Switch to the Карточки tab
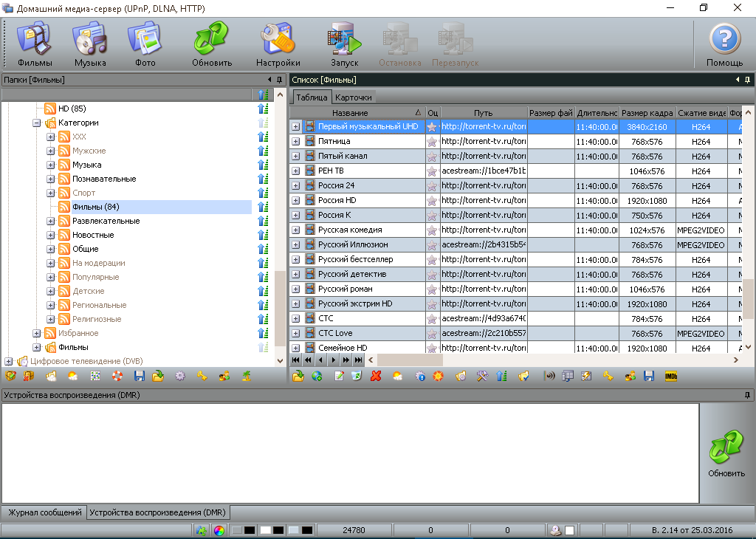Viewport: 756px width, 539px height. coord(353,97)
